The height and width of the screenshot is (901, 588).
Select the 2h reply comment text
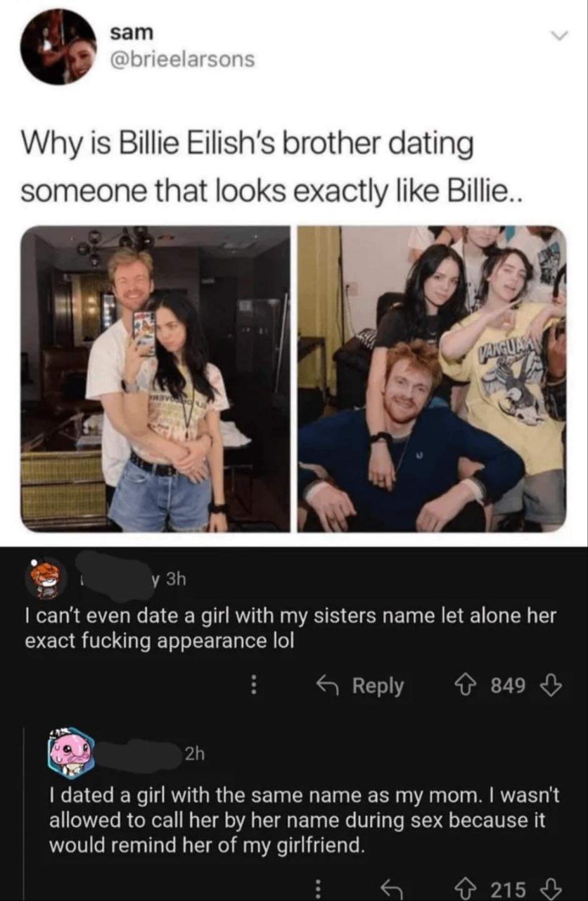pyautogui.click(x=304, y=821)
